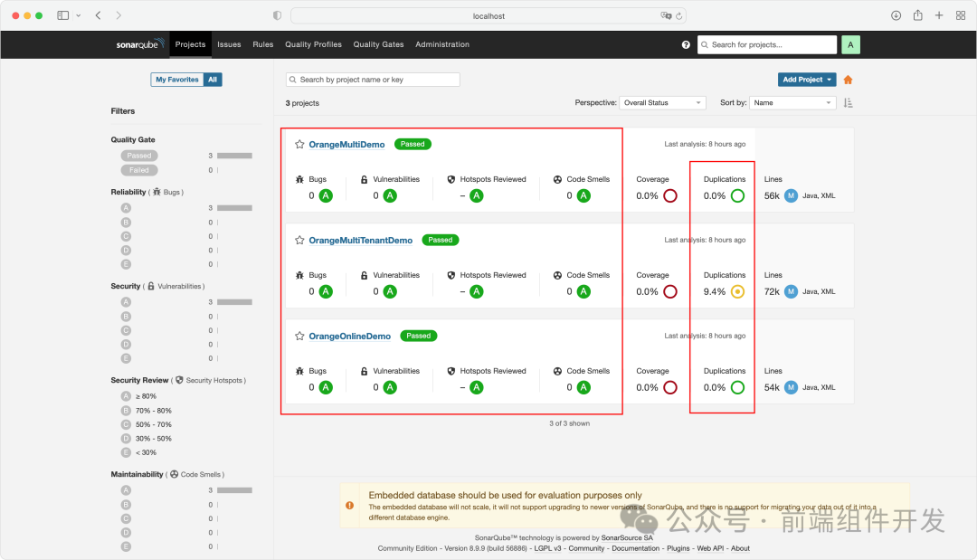Go back in Safari
Image resolution: width=977 pixels, height=560 pixels.
pyautogui.click(x=99, y=15)
